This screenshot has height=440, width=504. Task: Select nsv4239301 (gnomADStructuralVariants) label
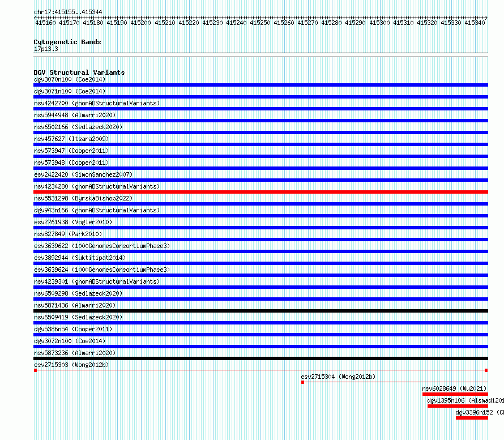(x=97, y=281)
